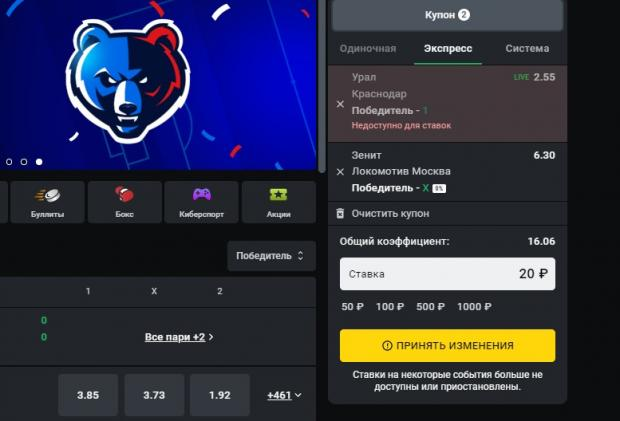The image size is (620, 421).
Task: Switch to the Одиночная bet tab
Action: [368, 48]
